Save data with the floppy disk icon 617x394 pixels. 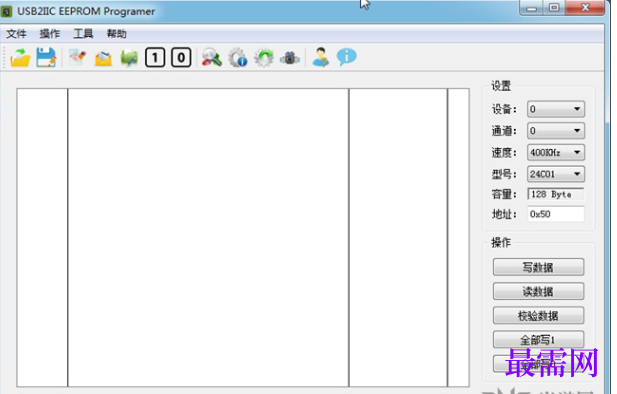(46, 57)
